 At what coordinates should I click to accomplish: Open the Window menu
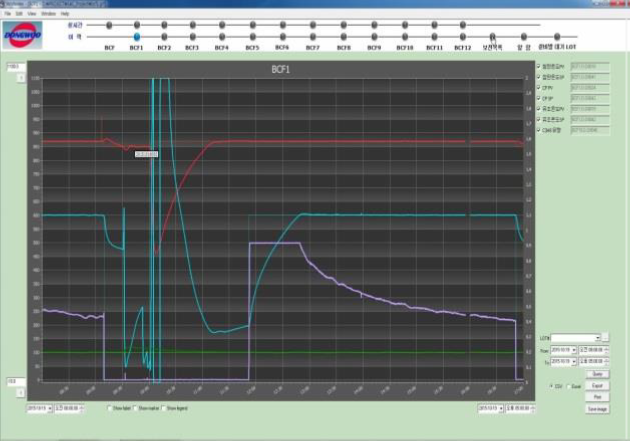tap(49, 14)
